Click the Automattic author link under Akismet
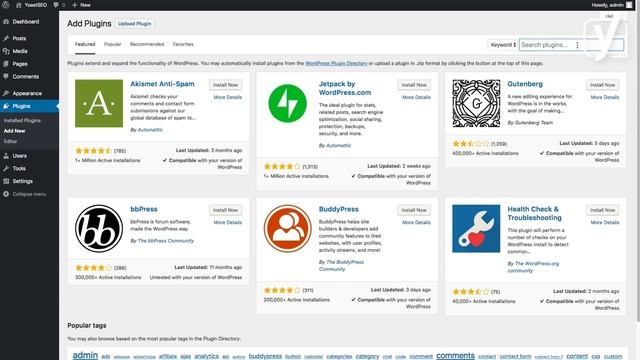640x360 pixels. pos(150,130)
